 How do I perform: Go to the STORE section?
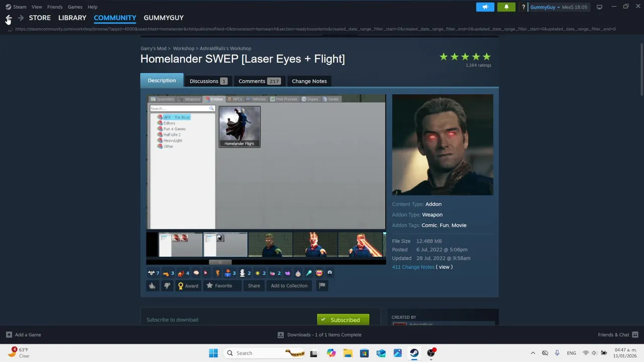click(40, 18)
